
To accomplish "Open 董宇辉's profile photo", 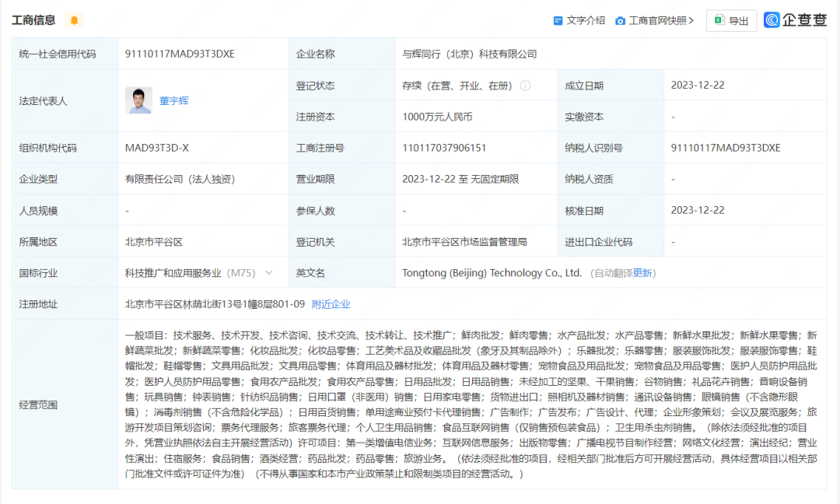I will point(138,100).
